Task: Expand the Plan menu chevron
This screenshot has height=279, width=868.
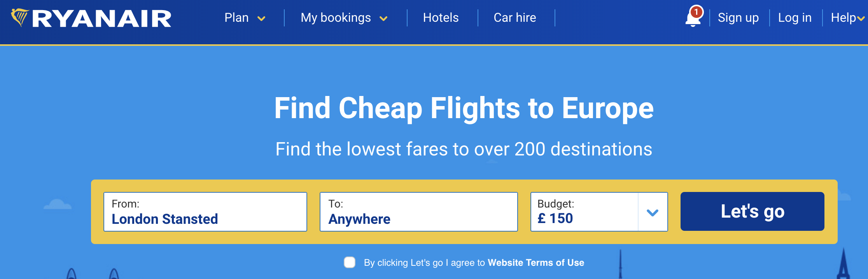Action: 261,19
